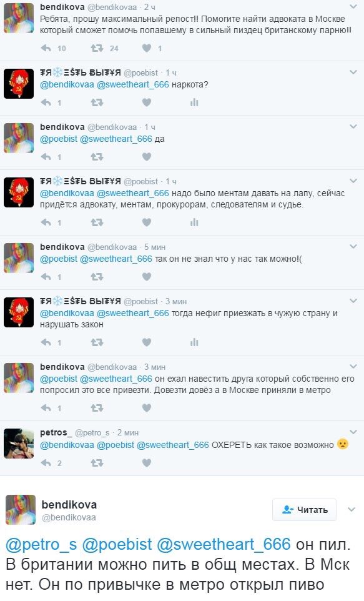Like the first tweet with 1 like
Image resolution: width=364 pixels, height=601 pixels.
(146, 48)
